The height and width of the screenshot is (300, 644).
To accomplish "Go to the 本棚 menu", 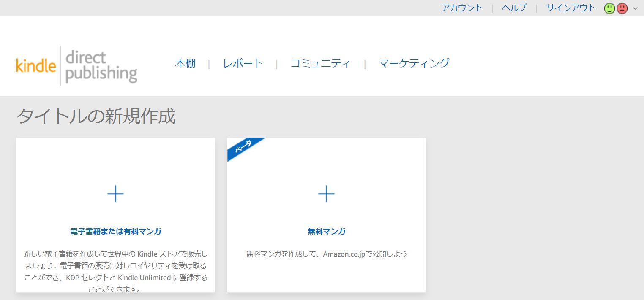I will [185, 63].
